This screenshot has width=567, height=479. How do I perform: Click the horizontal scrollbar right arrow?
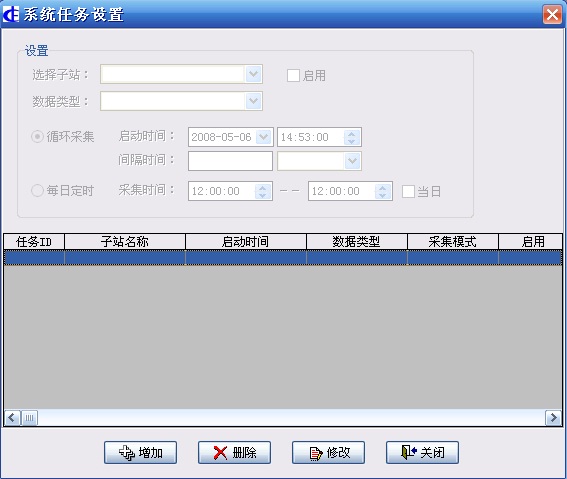(x=553, y=418)
